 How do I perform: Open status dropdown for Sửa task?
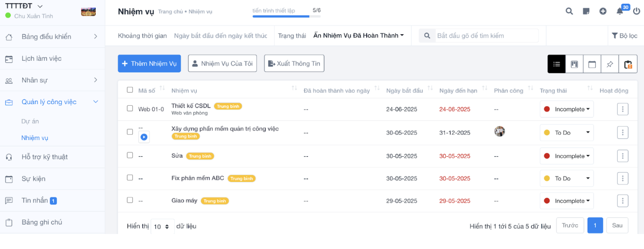(x=567, y=156)
